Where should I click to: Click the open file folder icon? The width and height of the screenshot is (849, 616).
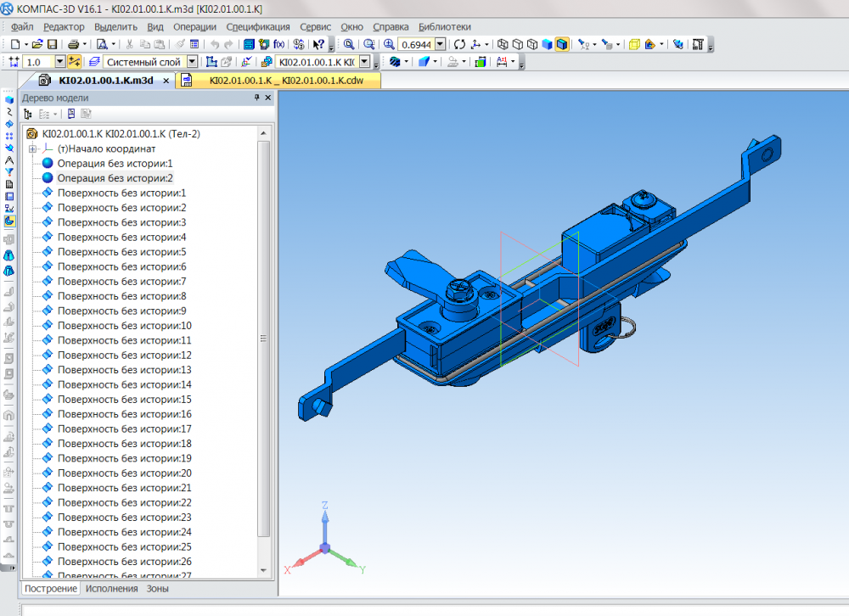(x=37, y=44)
